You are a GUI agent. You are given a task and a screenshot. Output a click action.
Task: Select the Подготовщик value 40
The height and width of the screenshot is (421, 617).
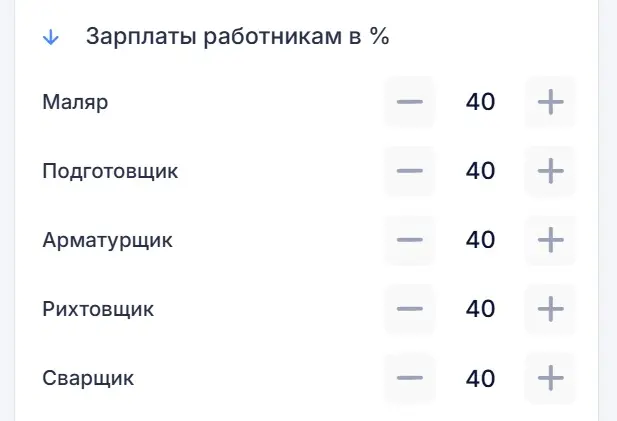[480, 171]
